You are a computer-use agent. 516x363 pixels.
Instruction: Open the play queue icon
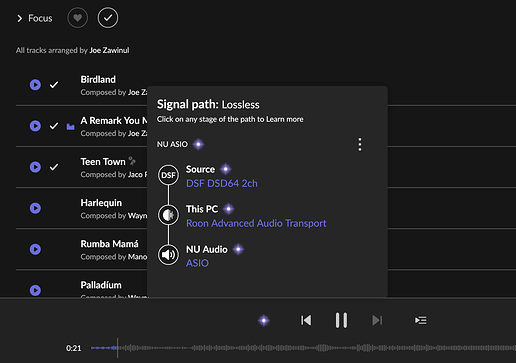pyautogui.click(x=421, y=320)
